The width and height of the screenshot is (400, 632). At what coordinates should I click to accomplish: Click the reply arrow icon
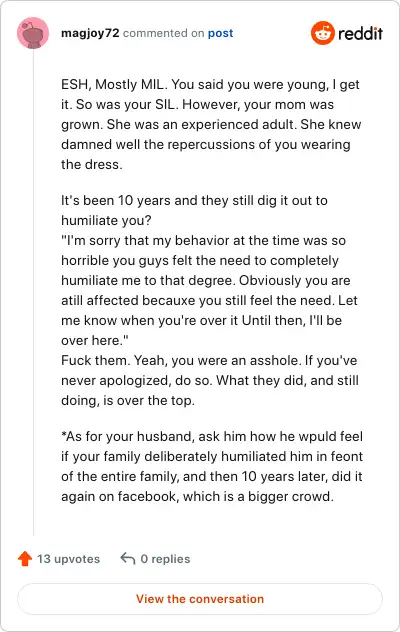tap(128, 558)
